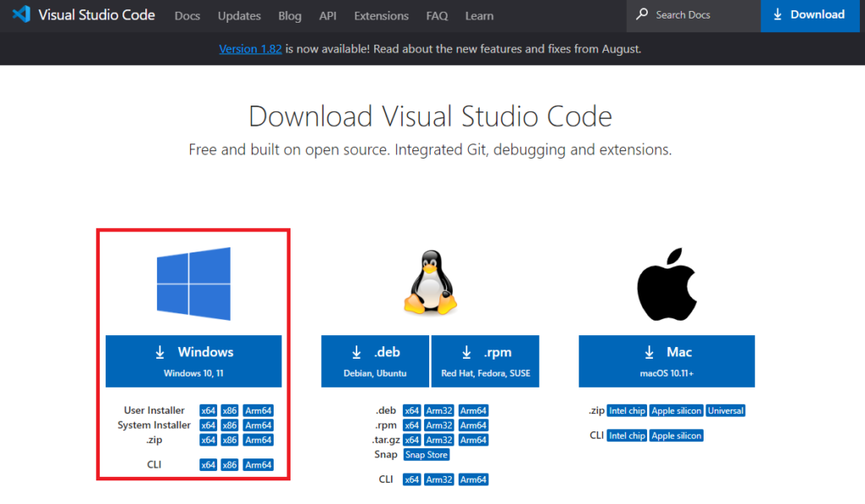Select Mac .zip Universal download

click(726, 411)
